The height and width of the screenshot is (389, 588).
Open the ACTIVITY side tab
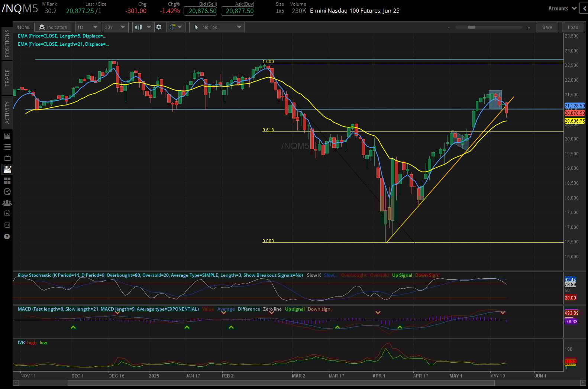(7, 113)
